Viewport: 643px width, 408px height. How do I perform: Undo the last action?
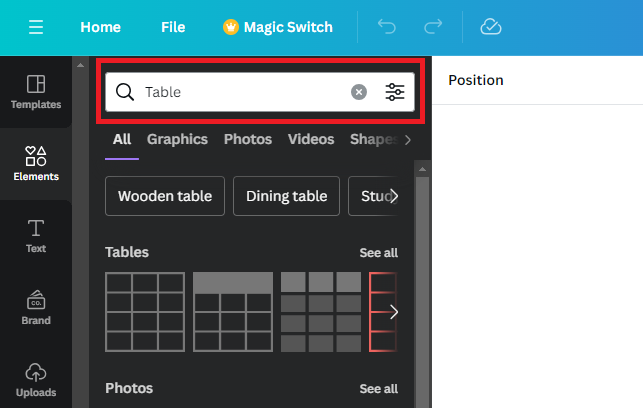(x=386, y=27)
